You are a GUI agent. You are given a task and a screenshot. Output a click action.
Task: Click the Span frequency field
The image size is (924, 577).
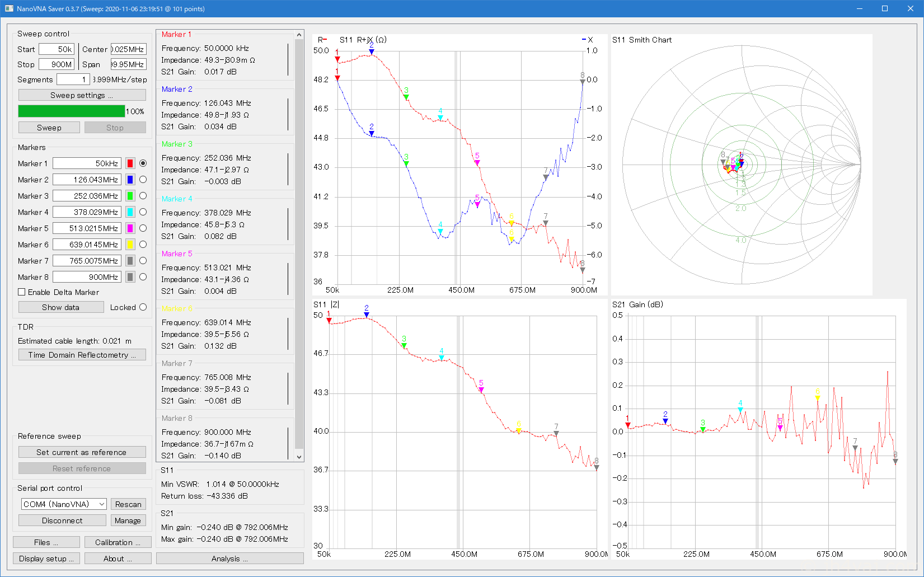coord(129,64)
